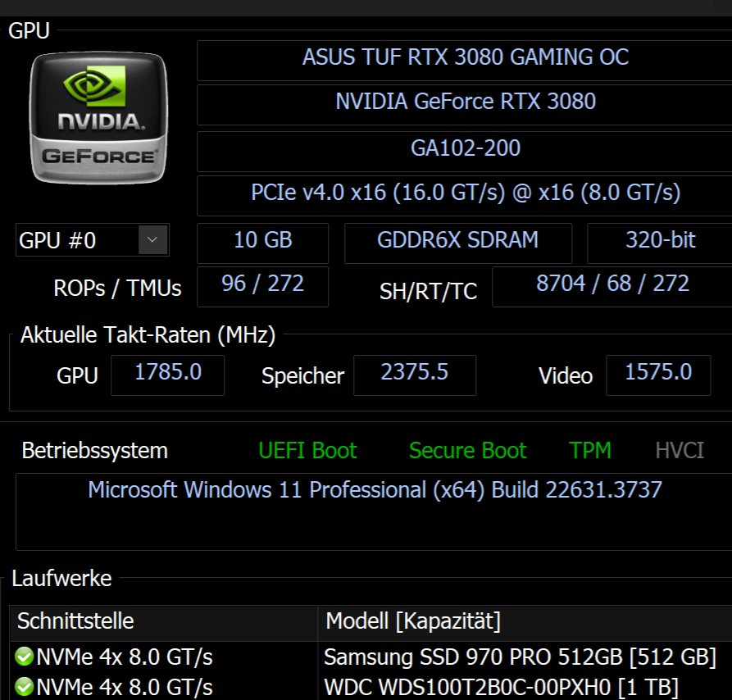Click the green check icon beside WDC drive row
Screen dimensions: 732x700
point(24,687)
